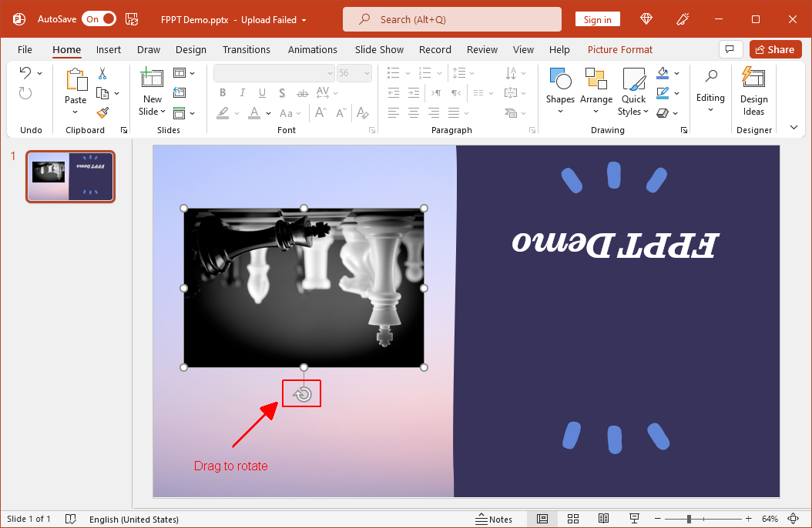812x528 pixels.
Task: Click the Comments speech bubble icon
Action: [730, 50]
